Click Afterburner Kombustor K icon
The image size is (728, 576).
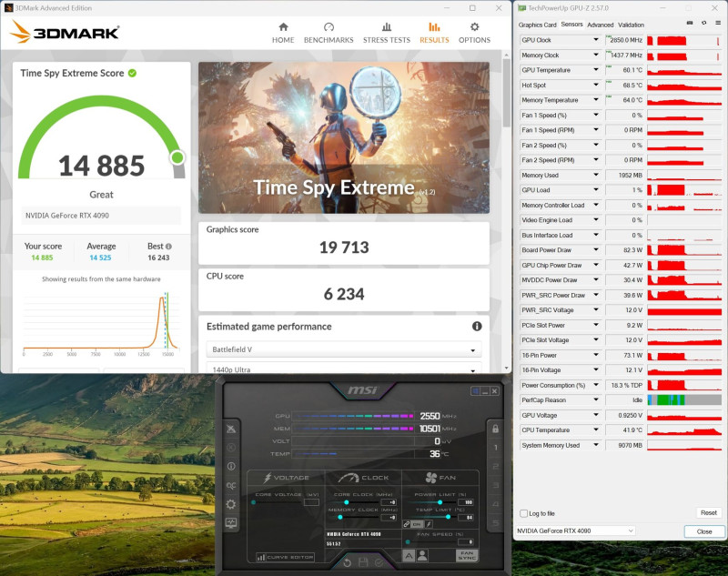pos(231,448)
